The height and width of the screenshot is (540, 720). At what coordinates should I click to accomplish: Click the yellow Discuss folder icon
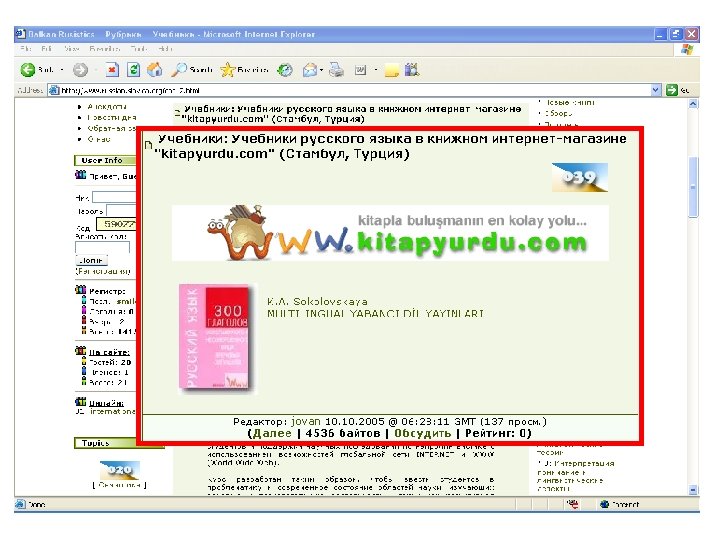coord(391,70)
